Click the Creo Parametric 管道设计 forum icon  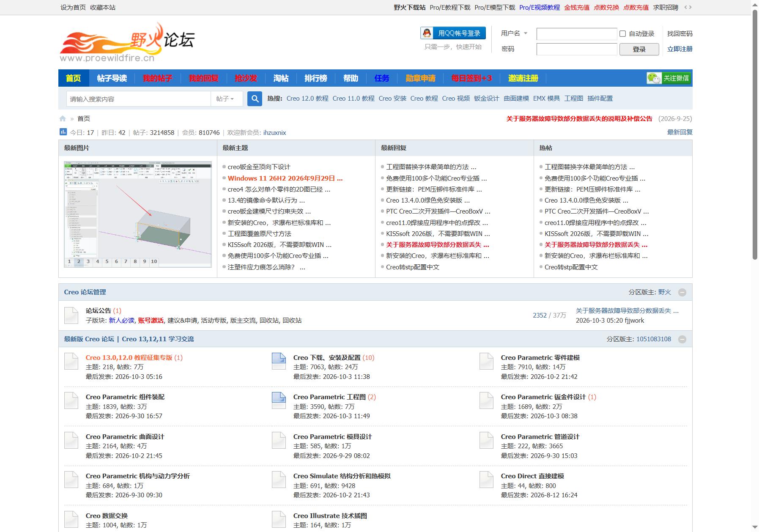(x=486, y=440)
